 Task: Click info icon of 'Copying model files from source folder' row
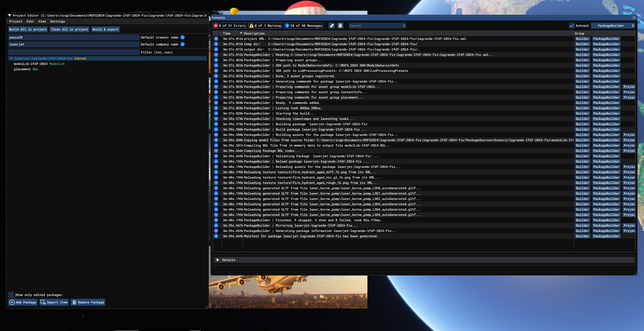[216, 140]
